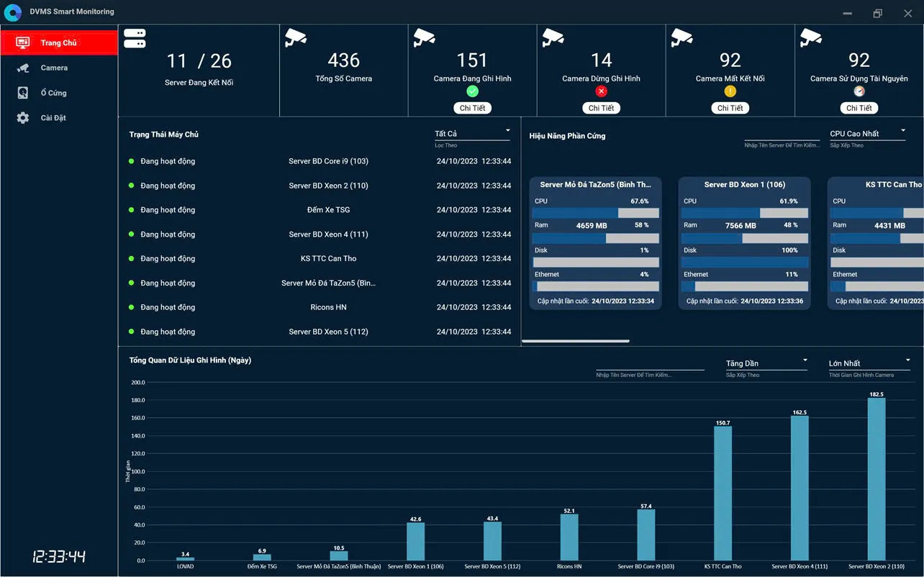This screenshot has height=577, width=924.
Task: Focus server search field in hardware panel
Action: pos(782,135)
